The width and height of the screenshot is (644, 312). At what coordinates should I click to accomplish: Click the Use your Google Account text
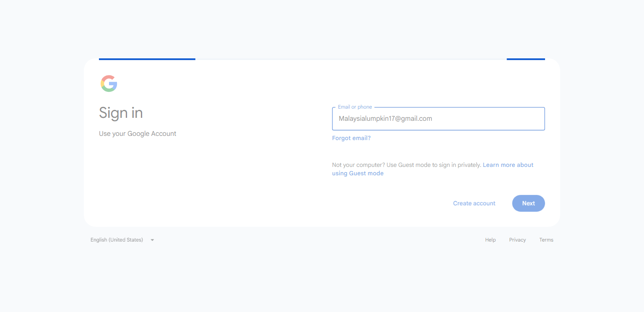(x=138, y=134)
